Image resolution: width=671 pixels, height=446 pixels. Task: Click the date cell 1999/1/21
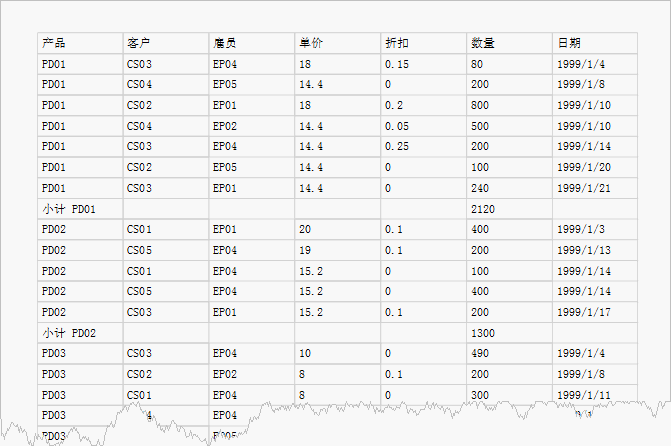[x=594, y=188]
